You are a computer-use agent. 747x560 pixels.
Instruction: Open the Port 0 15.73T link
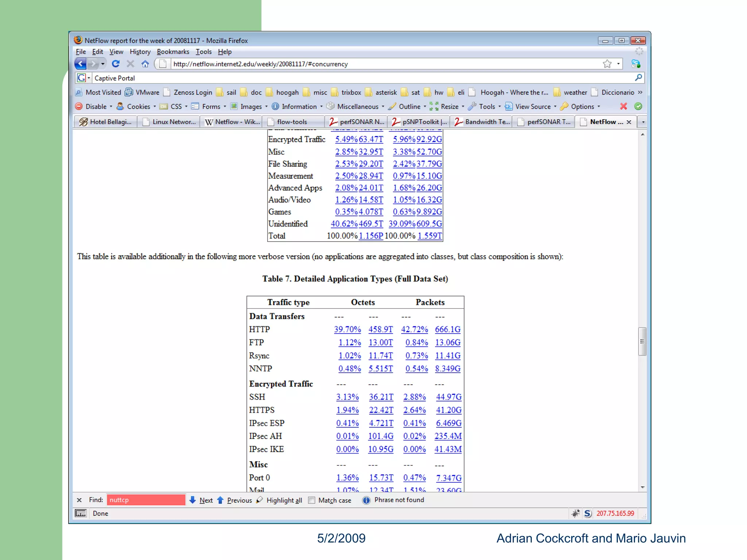(x=381, y=478)
